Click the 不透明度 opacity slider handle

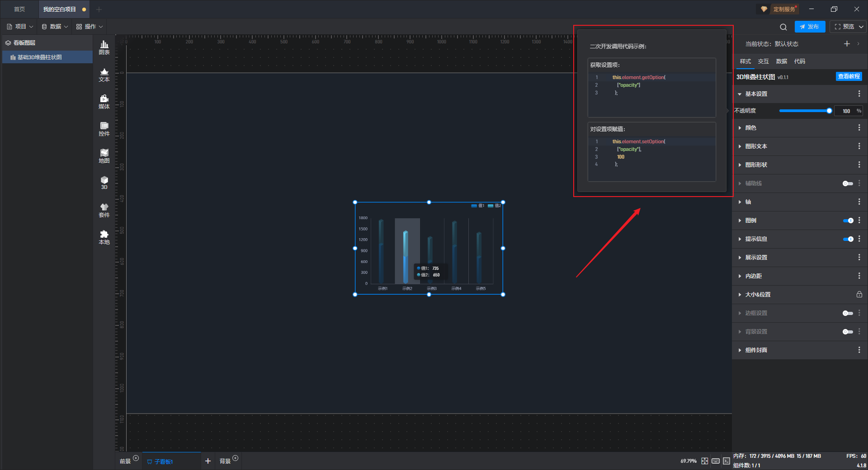pyautogui.click(x=829, y=111)
